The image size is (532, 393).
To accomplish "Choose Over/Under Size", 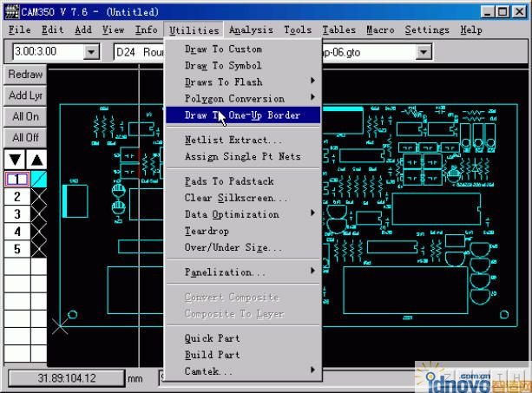I will click(243, 247).
